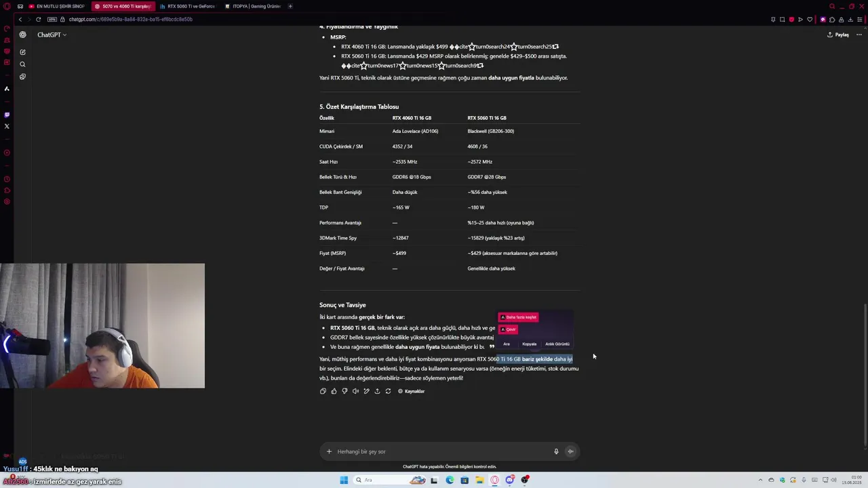The height and width of the screenshot is (488, 868).
Task: Open the conversation three-dot options menu
Action: pos(859,35)
